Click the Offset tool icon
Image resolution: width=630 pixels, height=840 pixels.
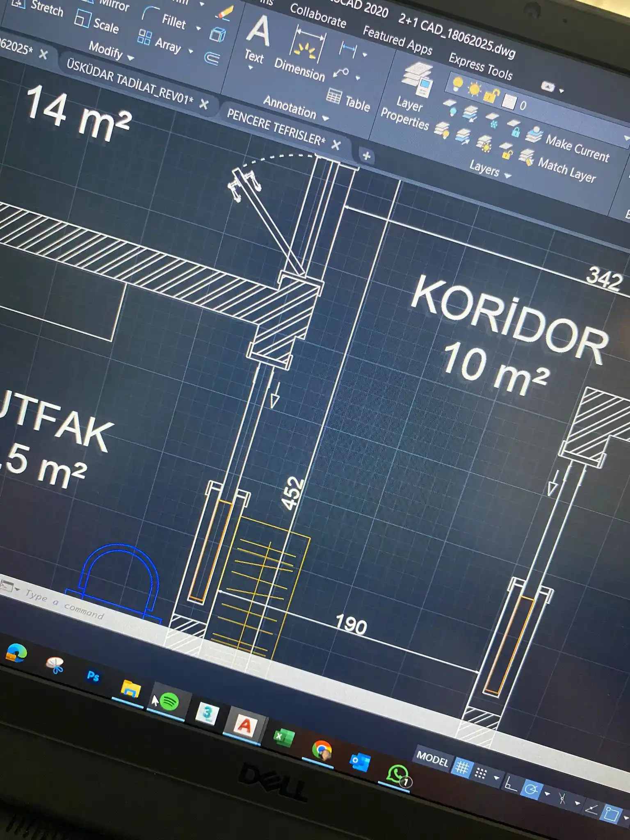[x=212, y=58]
